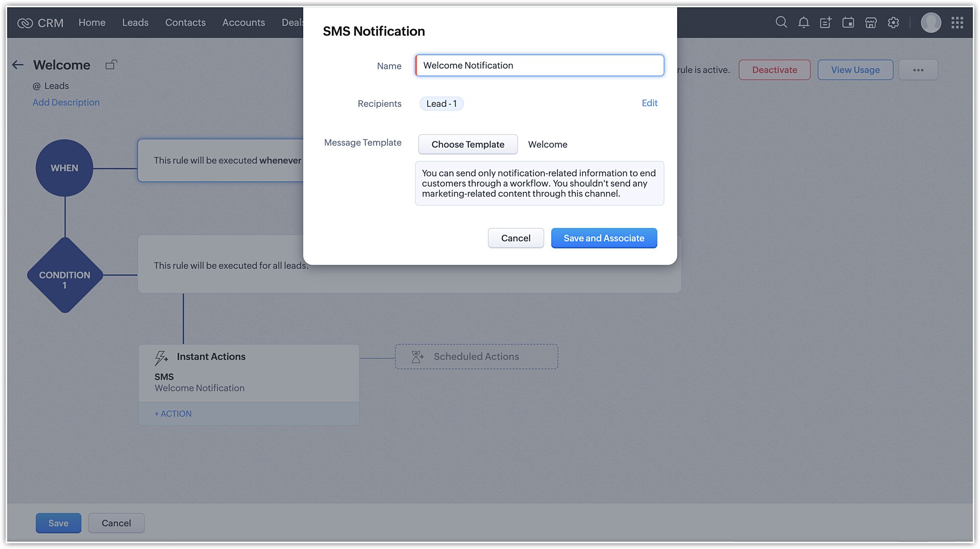The height and width of the screenshot is (549, 980).
Task: Click the user profile avatar
Action: click(931, 23)
